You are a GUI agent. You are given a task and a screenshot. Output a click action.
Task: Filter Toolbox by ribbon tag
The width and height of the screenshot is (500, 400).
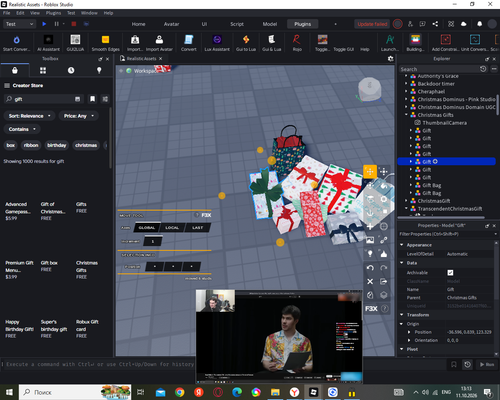coord(31,145)
